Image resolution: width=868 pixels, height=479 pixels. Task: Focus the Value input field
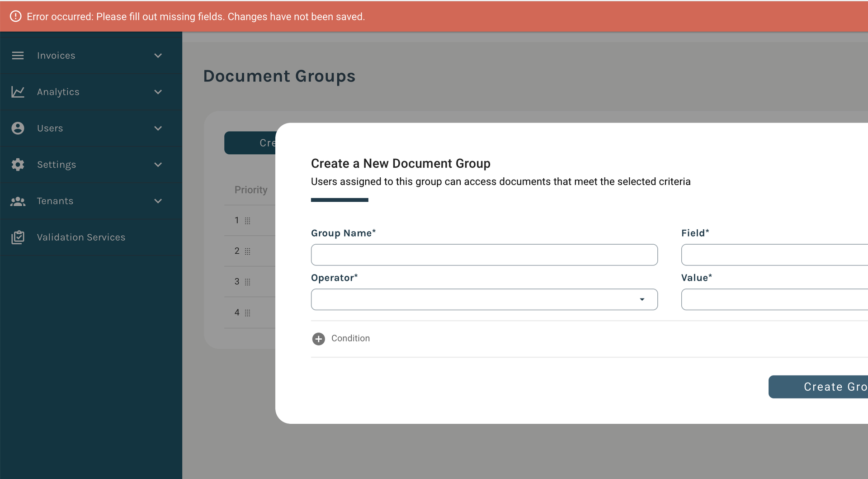[774, 299]
